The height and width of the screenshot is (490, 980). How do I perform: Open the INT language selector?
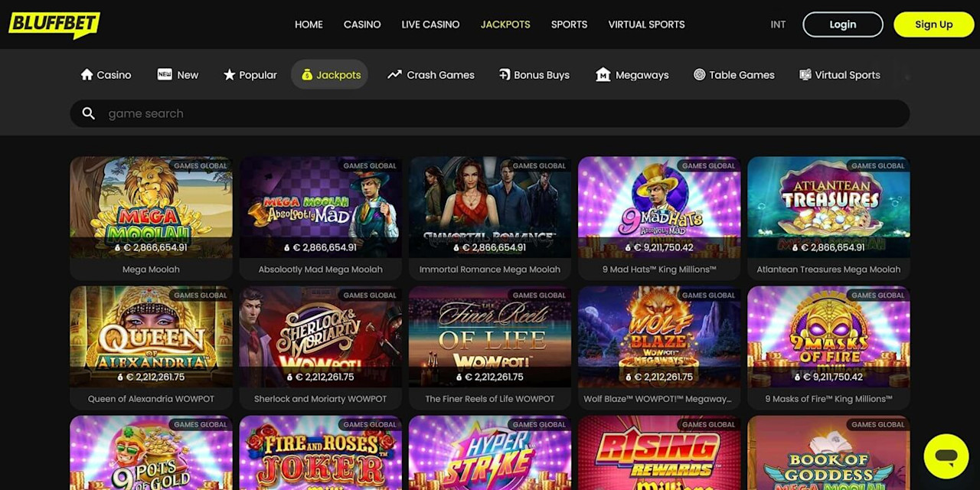(778, 24)
